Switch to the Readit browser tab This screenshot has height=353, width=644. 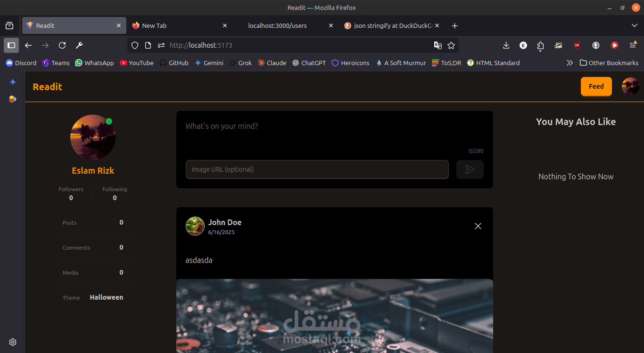click(74, 25)
